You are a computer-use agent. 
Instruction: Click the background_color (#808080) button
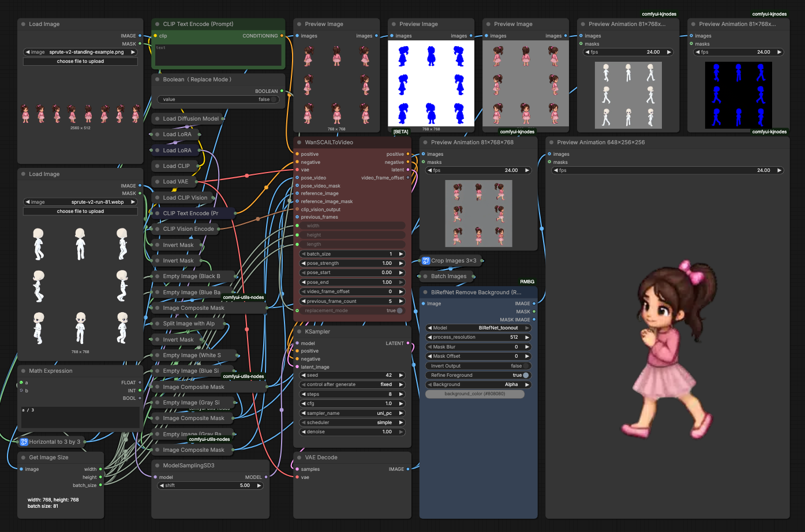pyautogui.click(x=475, y=394)
